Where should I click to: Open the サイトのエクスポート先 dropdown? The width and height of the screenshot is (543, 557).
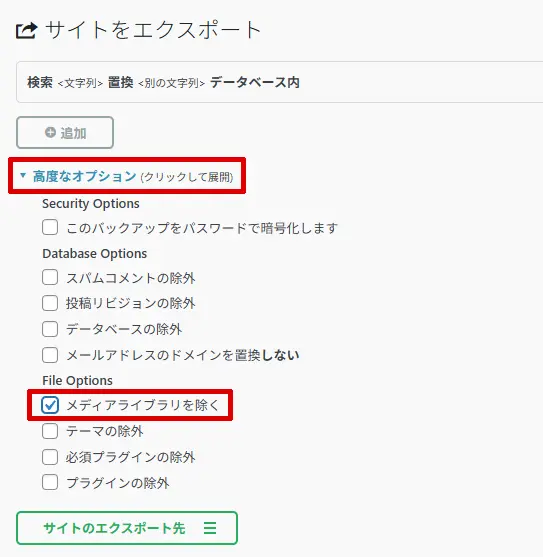pyautogui.click(x=127, y=528)
